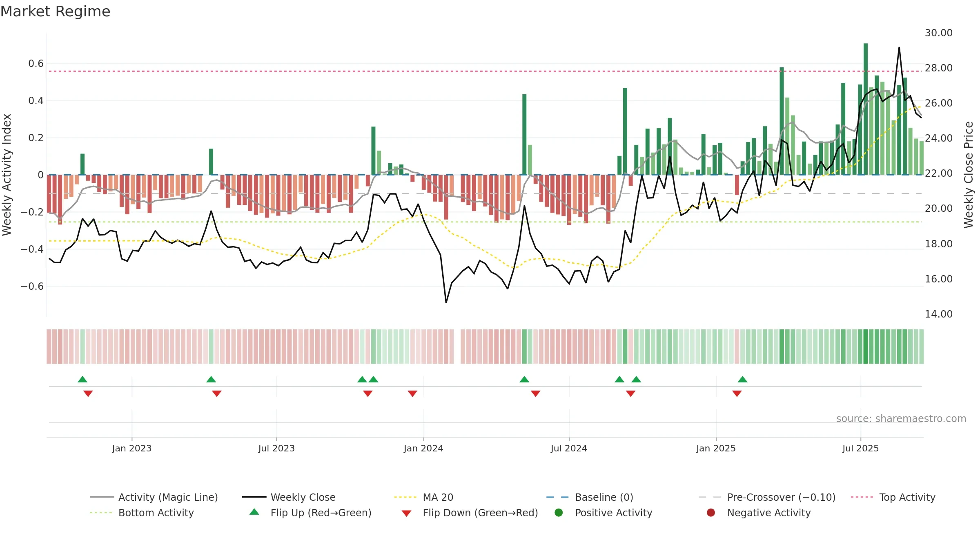Viewport: 980px width, 551px height.
Task: Click the pink dotted Top Activity swatch in legend
Action: click(862, 497)
